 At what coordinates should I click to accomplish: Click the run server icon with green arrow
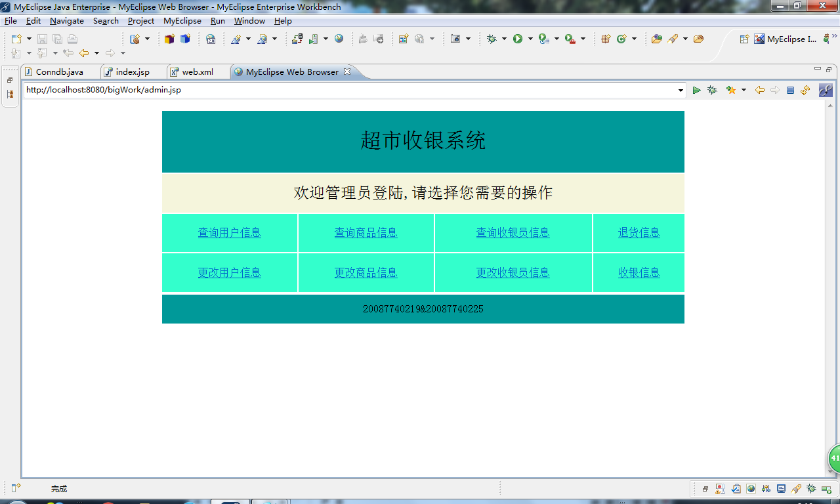pyautogui.click(x=314, y=39)
